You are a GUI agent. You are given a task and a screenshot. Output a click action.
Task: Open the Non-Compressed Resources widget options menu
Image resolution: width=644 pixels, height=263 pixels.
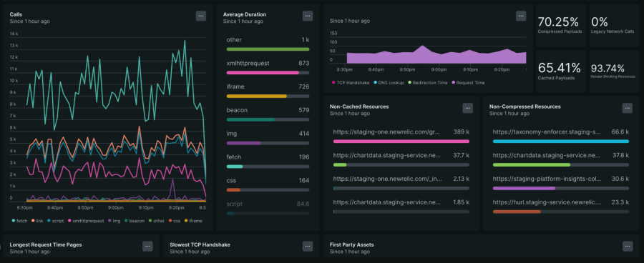pos(627,108)
